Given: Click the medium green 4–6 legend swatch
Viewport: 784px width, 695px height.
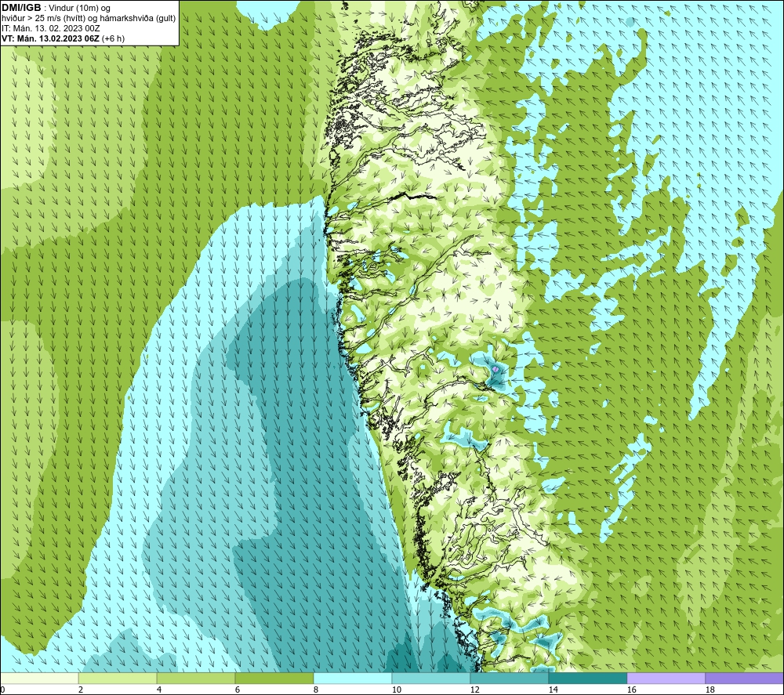Looking at the screenshot, I should click(196, 678).
